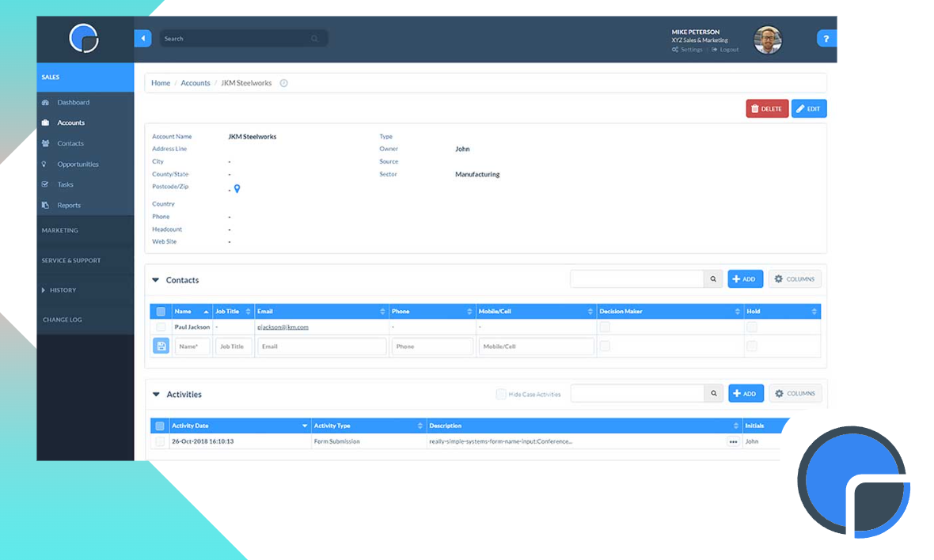Click the Really Simple Systems logo in sidebar
This screenshot has height=560, width=934.
pos(84,39)
